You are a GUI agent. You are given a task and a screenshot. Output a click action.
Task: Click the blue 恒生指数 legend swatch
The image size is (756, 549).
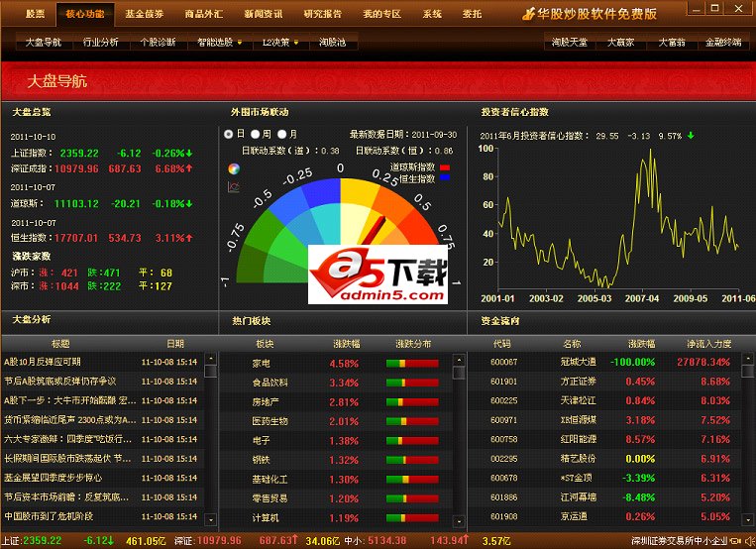tap(445, 177)
